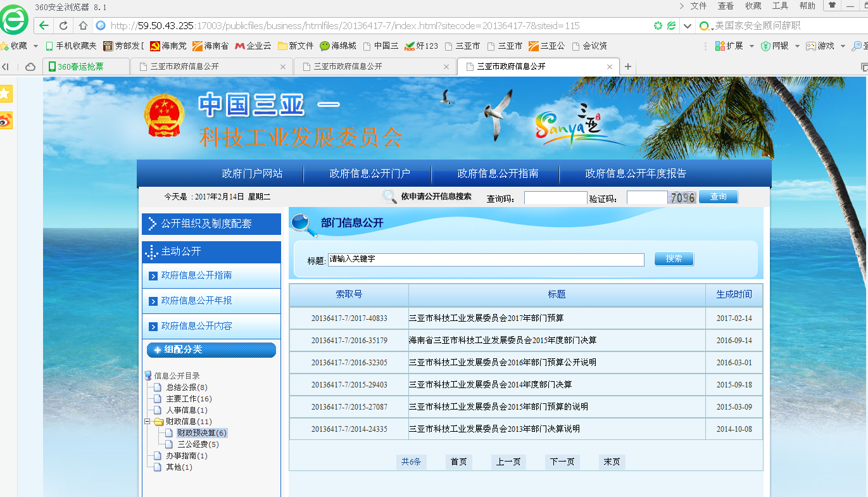Expand the 扩展 dropdown arrow
The image size is (868, 497).
(x=752, y=46)
